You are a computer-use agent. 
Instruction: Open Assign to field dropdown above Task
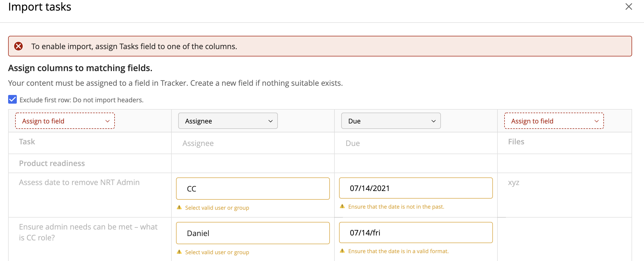point(65,121)
